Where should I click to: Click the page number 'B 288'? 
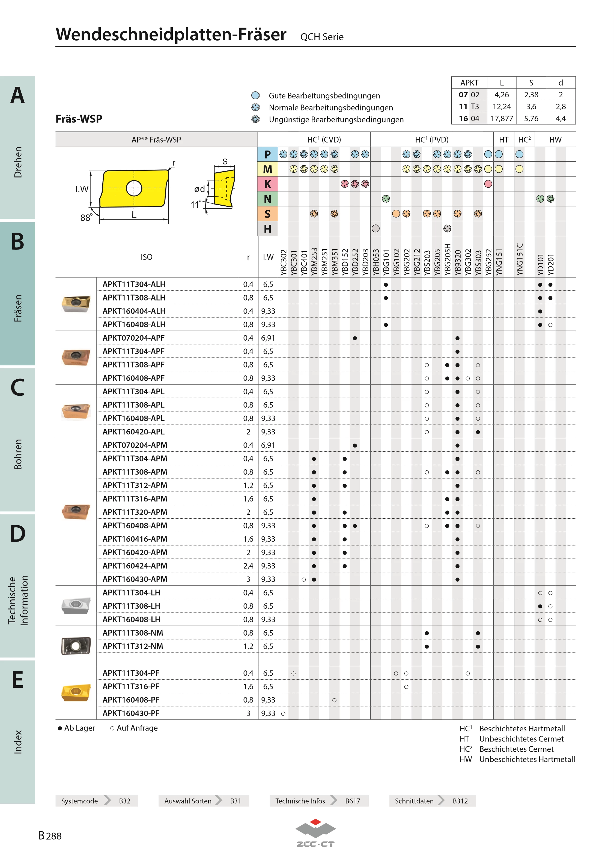pyautogui.click(x=50, y=836)
